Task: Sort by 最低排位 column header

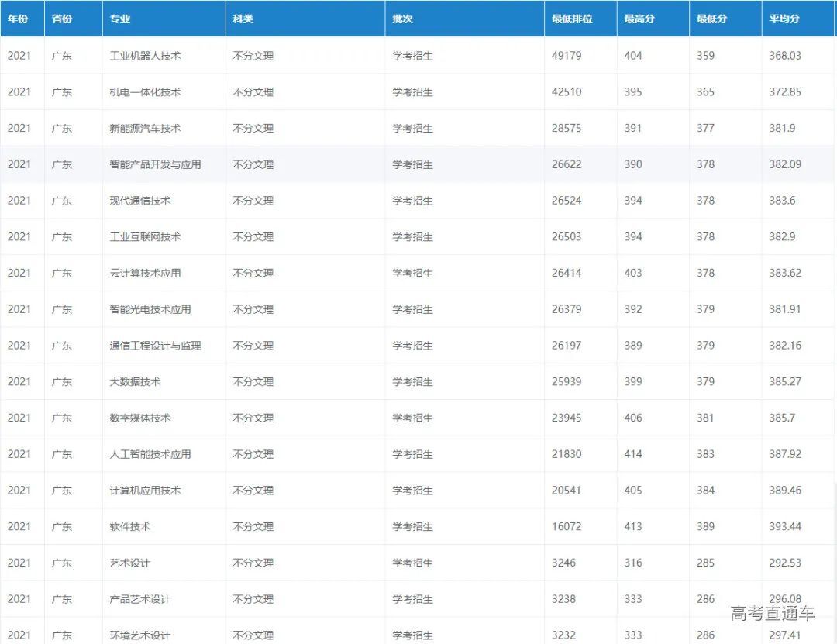Action: 572,19
